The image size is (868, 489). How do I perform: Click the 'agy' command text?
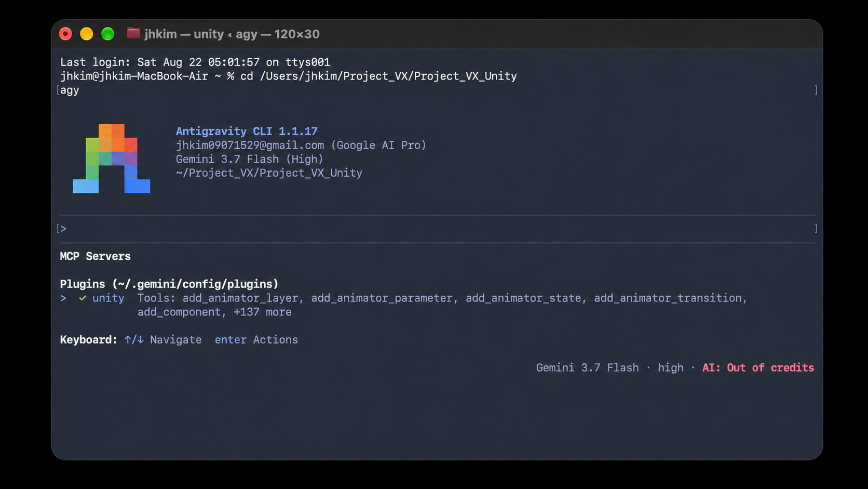click(70, 90)
